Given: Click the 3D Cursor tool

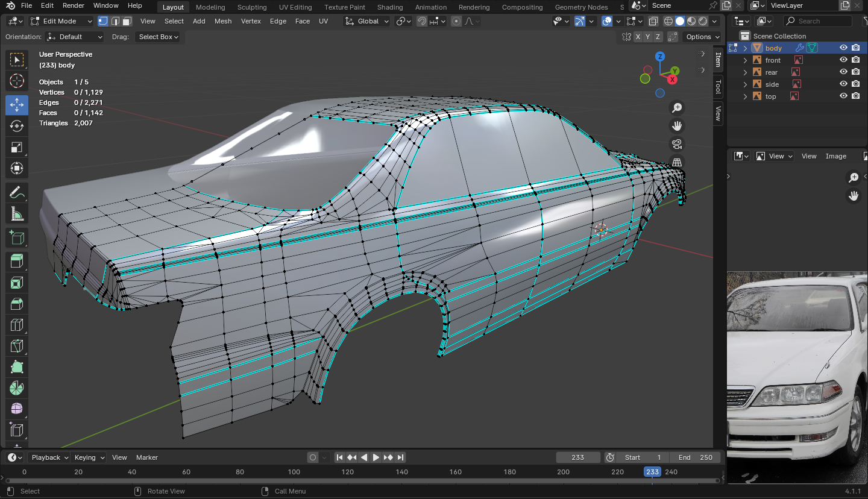Looking at the screenshot, I should [17, 81].
